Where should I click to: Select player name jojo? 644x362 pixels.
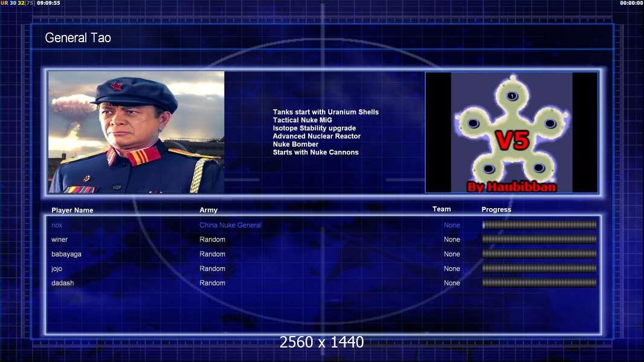(x=57, y=268)
